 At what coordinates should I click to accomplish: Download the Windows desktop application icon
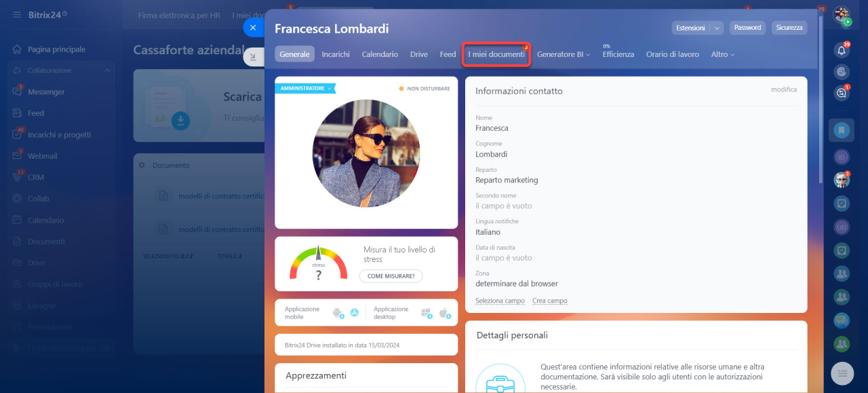427,313
